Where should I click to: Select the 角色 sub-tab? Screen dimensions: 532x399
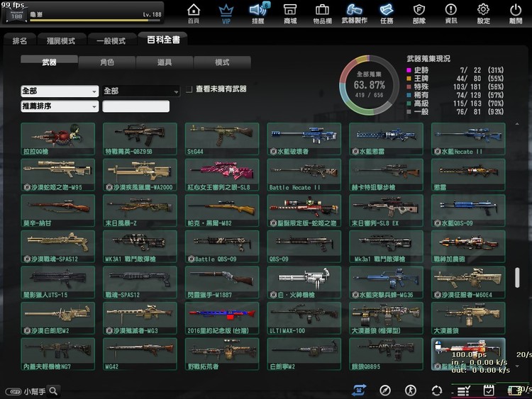point(107,62)
